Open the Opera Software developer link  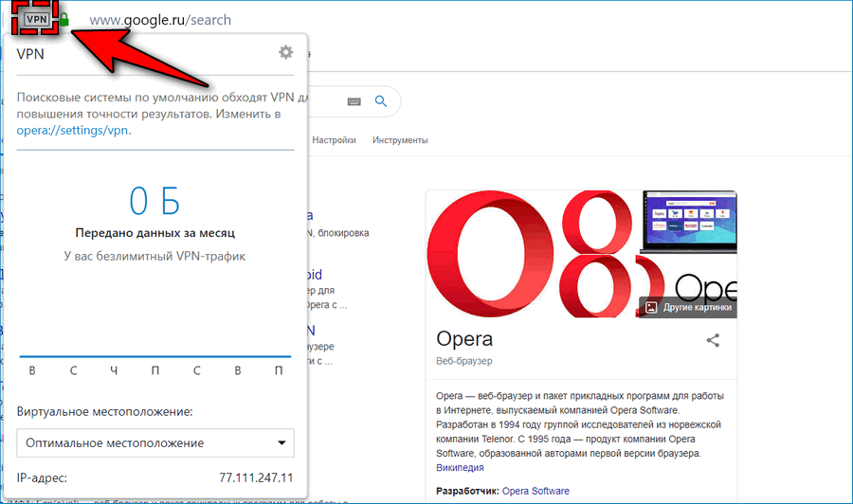[535, 491]
